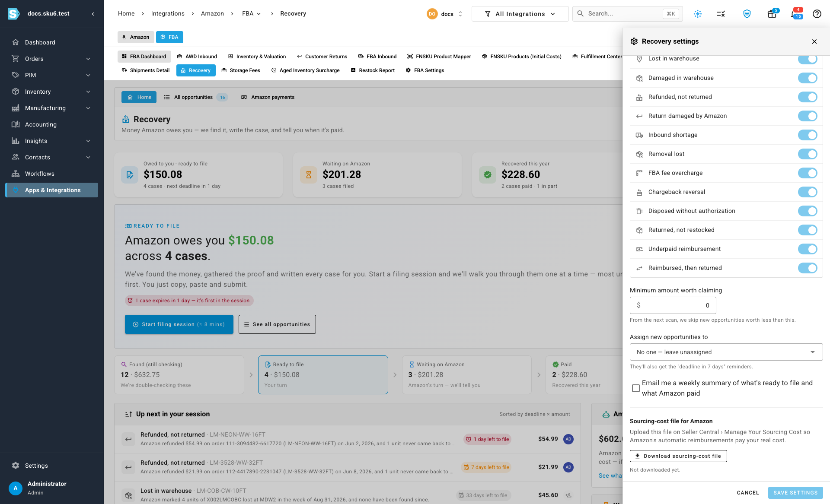Click the checklist sync icon in header
Image resolution: width=830 pixels, height=504 pixels.
pos(721,14)
